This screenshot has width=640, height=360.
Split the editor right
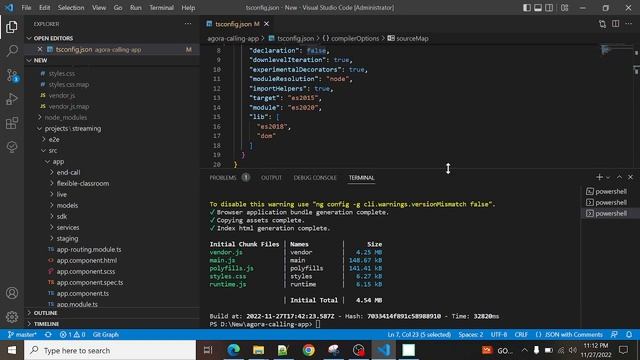click(616, 24)
